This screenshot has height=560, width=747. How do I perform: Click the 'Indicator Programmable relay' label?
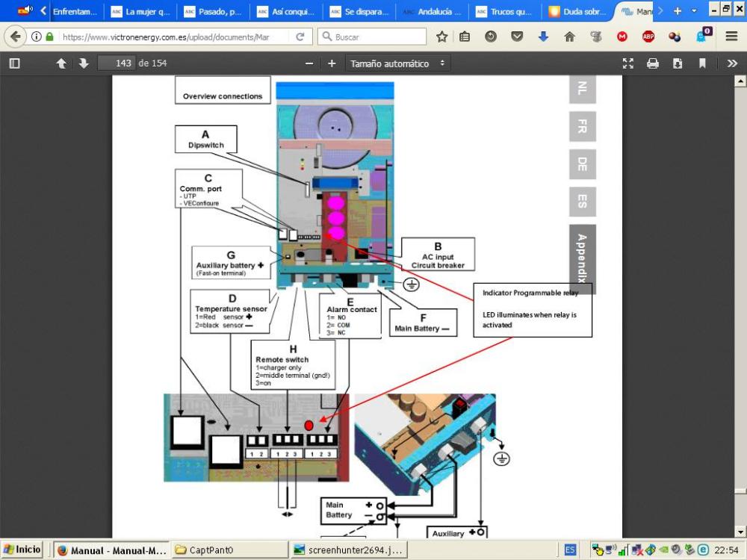pyautogui.click(x=530, y=293)
